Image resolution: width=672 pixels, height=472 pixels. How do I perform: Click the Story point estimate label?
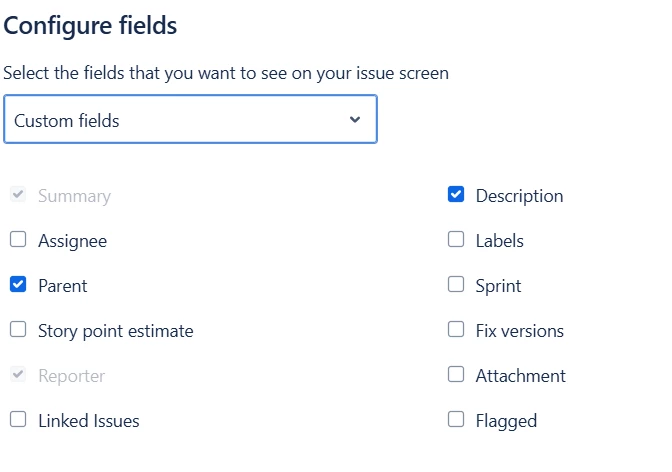click(x=115, y=331)
